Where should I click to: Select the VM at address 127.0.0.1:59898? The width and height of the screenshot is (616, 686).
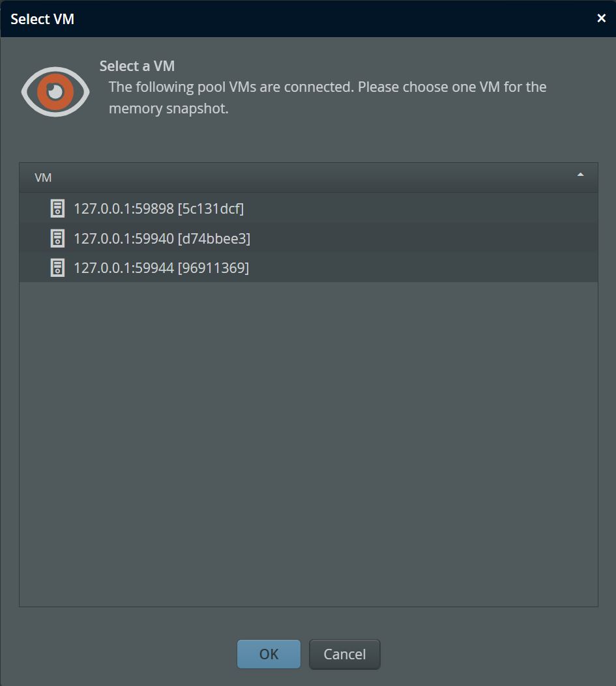coord(124,208)
